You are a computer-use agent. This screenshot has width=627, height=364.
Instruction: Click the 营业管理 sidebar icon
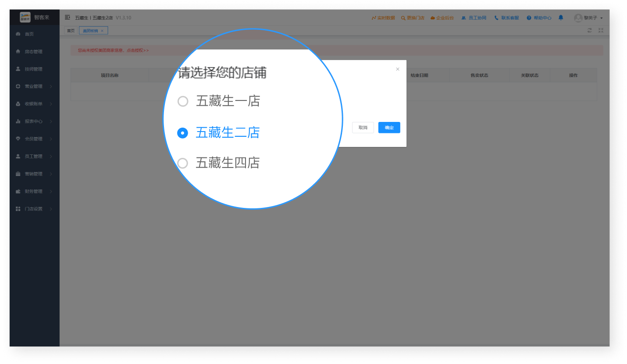18,86
